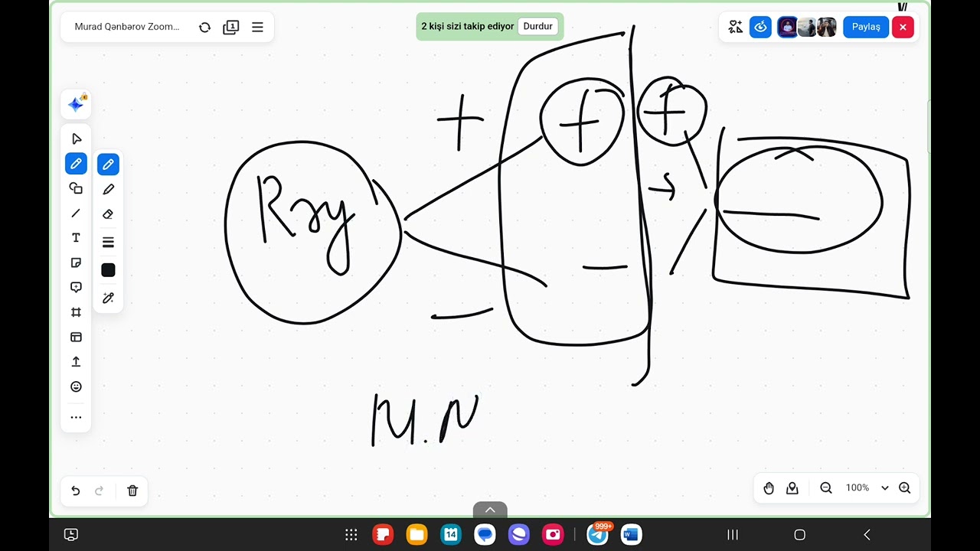This screenshot has height=551, width=980.
Task: Open the emoji reactions tool
Action: click(76, 386)
